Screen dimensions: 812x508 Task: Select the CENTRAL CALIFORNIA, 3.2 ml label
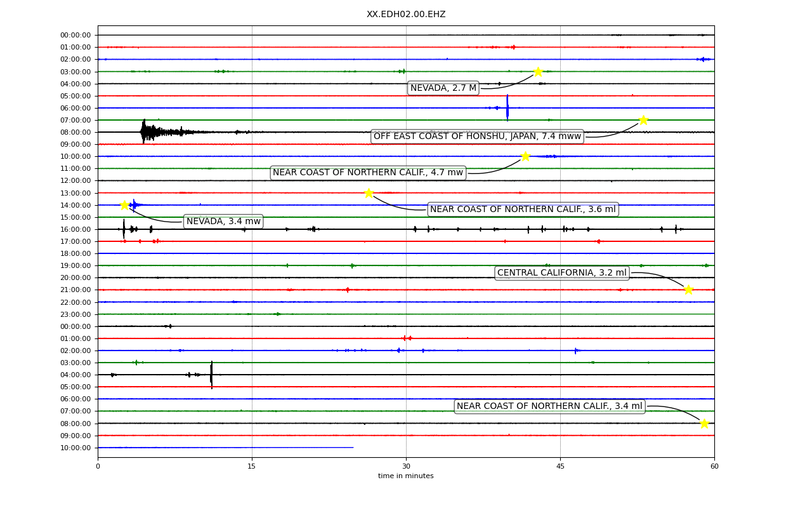562,273
